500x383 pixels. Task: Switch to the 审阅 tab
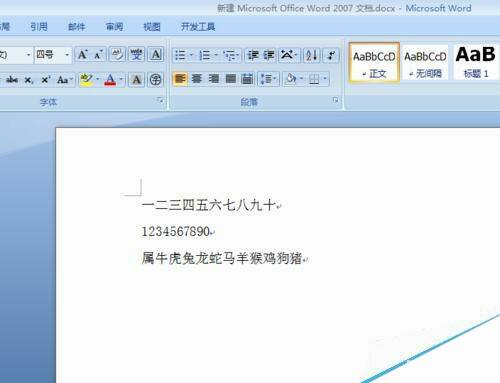pos(114,27)
